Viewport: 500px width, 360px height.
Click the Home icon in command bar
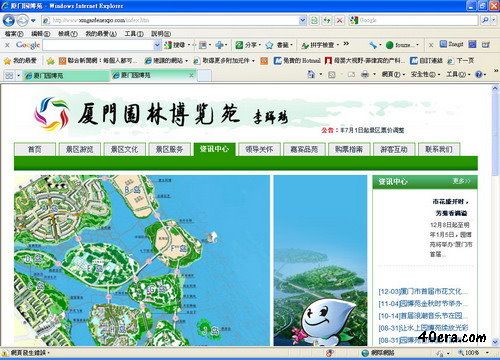[x=311, y=74]
